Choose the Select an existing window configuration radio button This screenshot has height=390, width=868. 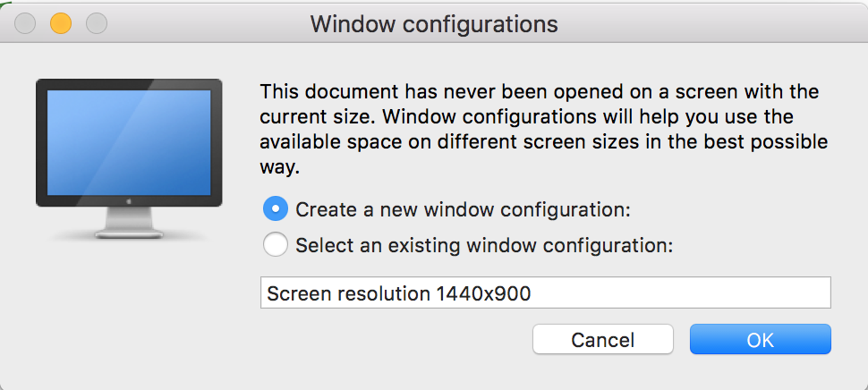point(276,244)
